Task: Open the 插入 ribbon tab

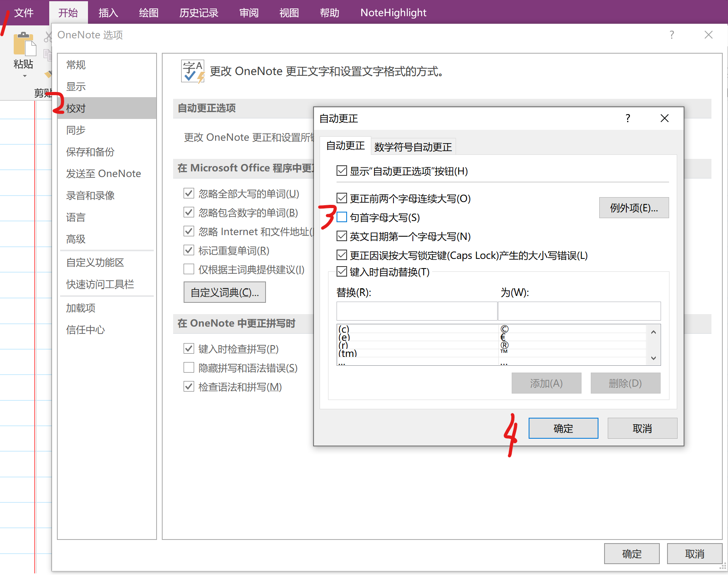Action: coord(109,13)
